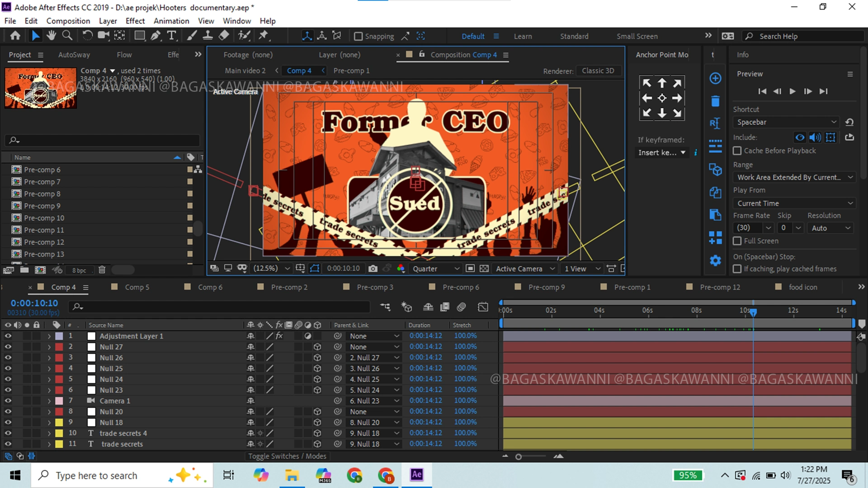Open File Explorer from the taskbar

292,475
